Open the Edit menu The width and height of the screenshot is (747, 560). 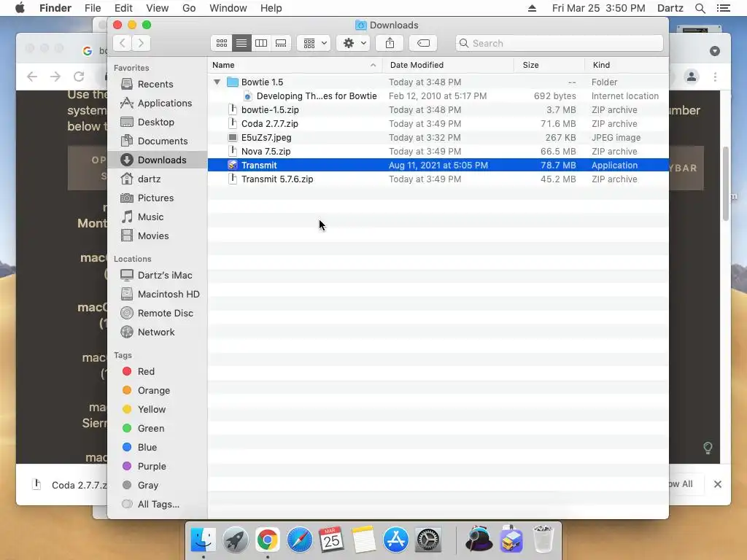point(123,8)
